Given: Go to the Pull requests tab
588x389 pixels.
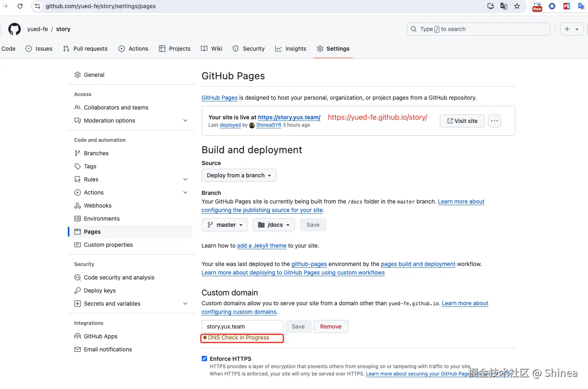Looking at the screenshot, I should tap(85, 49).
